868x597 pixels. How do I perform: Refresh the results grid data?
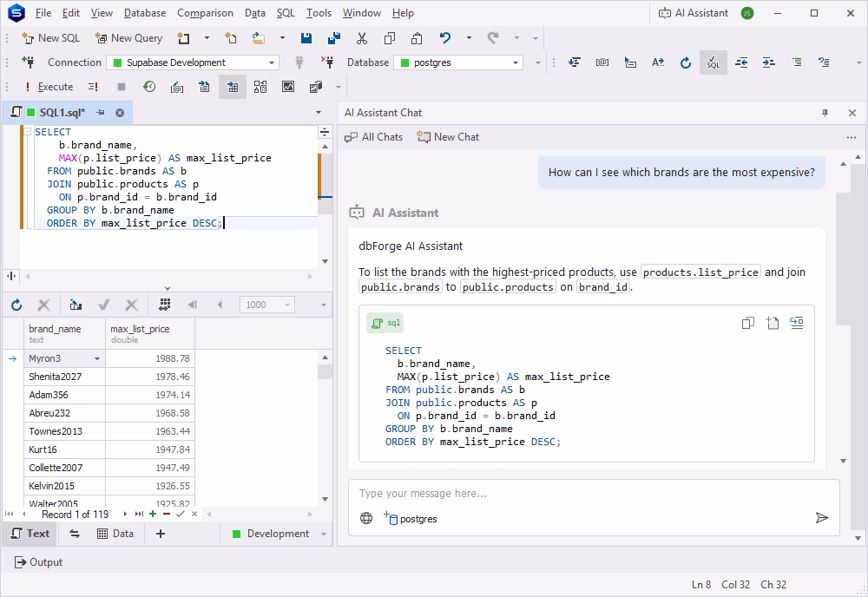[16, 305]
